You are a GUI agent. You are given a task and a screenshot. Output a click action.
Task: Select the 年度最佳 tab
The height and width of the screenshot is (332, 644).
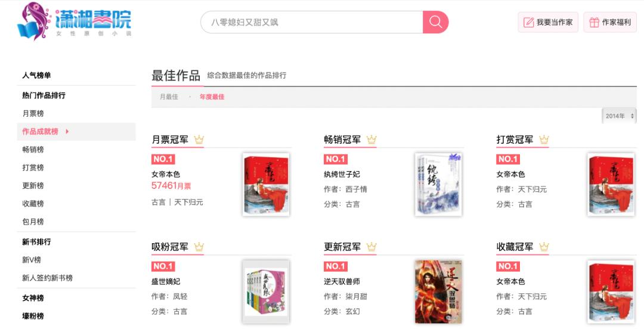(x=212, y=97)
